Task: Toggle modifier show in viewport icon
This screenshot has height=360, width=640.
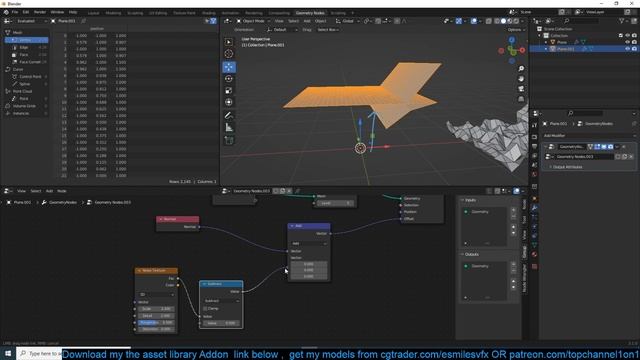Action: coord(604,147)
